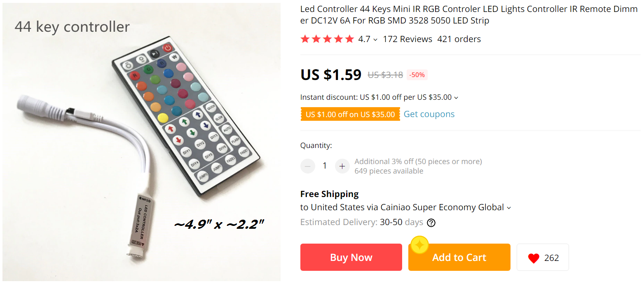
Task: Click the delivery help question mark icon
Action: [x=431, y=223]
